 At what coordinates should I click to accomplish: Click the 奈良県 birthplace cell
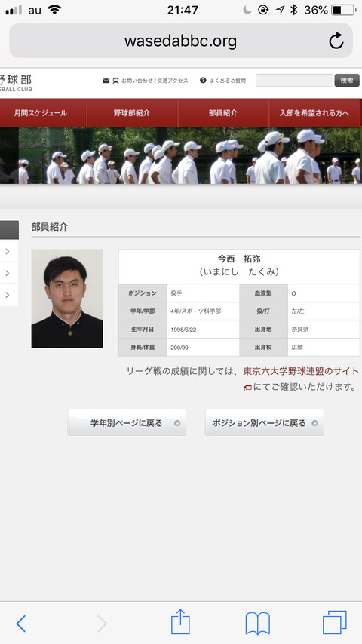tap(324, 330)
